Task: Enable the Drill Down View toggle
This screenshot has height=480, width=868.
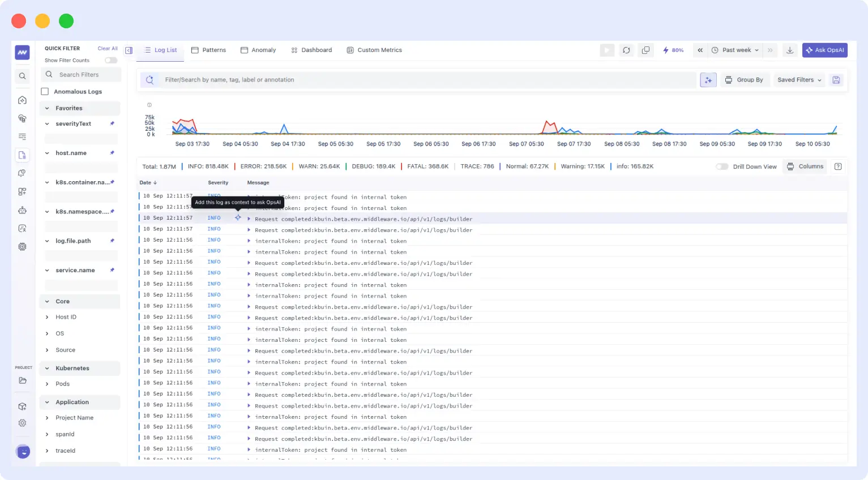Action: (x=722, y=167)
